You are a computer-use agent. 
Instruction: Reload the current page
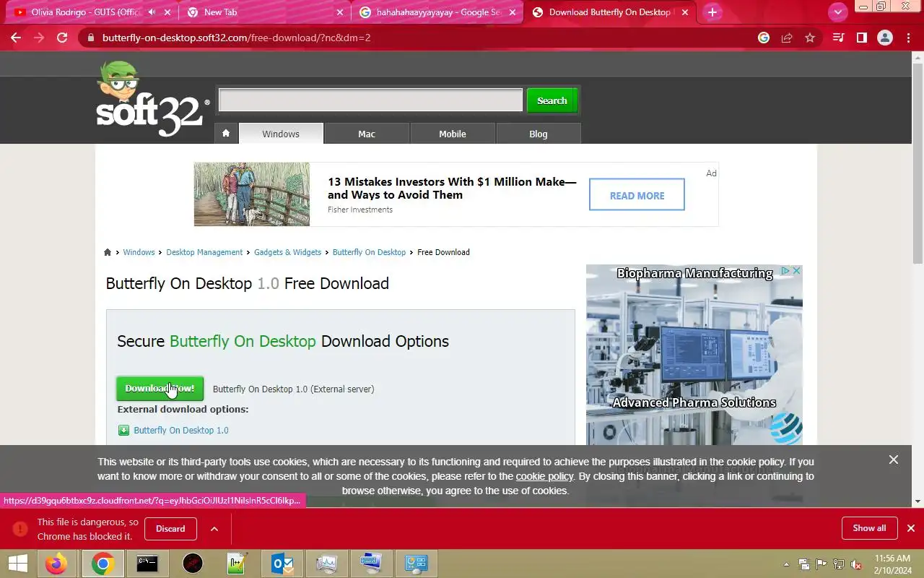(62, 38)
